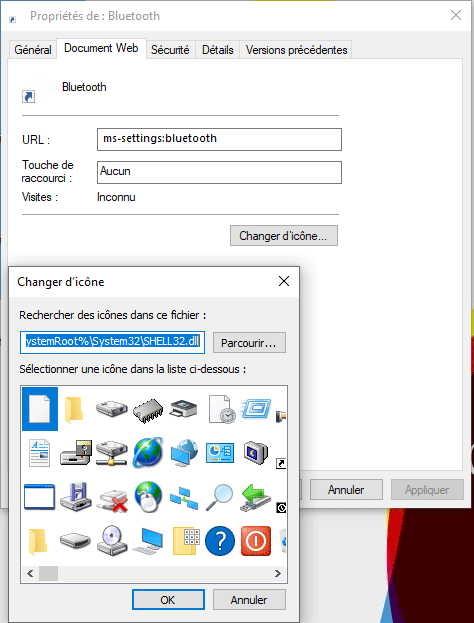Focus the Touche de raccourci field
474x623 pixels.
[x=219, y=172]
